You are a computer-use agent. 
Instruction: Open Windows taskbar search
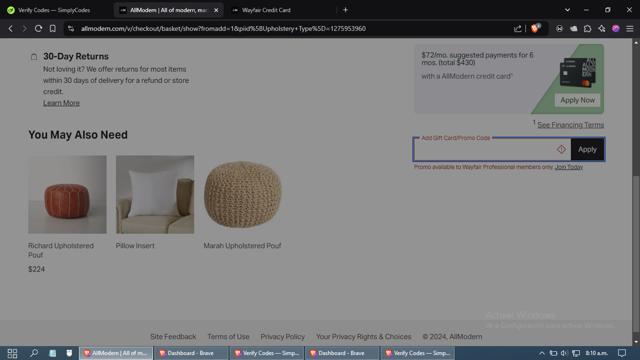click(x=34, y=353)
